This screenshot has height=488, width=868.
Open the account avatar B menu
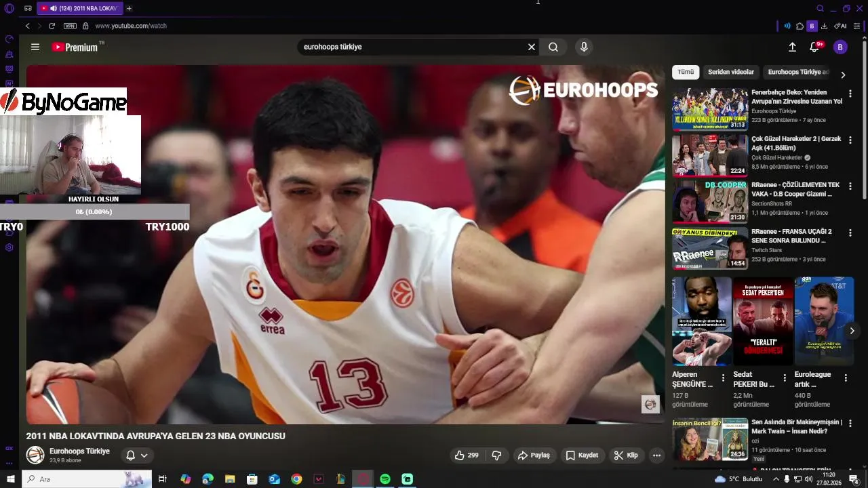[840, 47]
